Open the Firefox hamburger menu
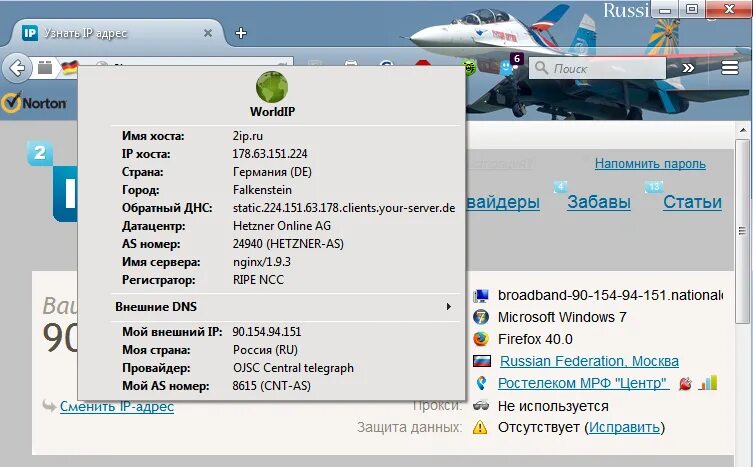The image size is (753, 467). tap(729, 68)
